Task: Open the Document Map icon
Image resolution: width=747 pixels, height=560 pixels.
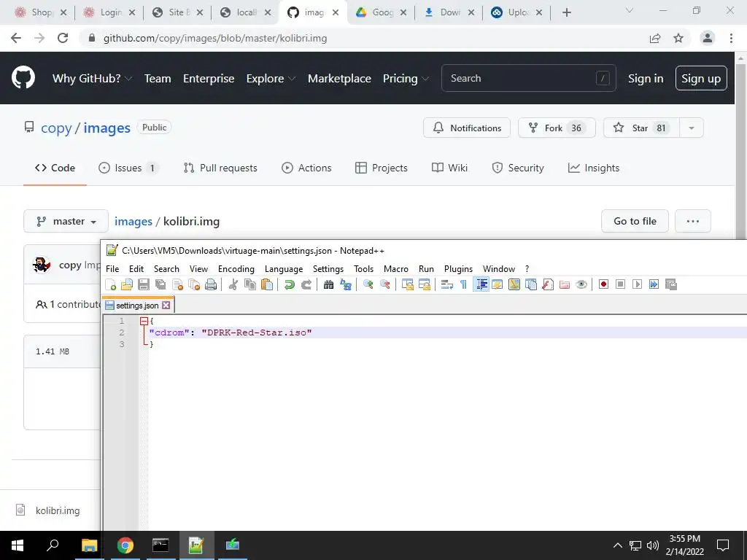Action: click(514, 285)
